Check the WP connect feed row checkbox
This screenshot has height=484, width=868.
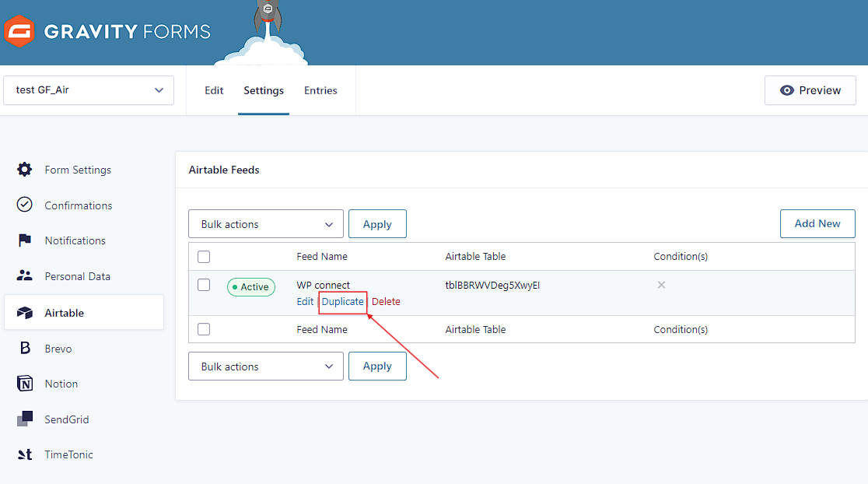[x=204, y=286]
